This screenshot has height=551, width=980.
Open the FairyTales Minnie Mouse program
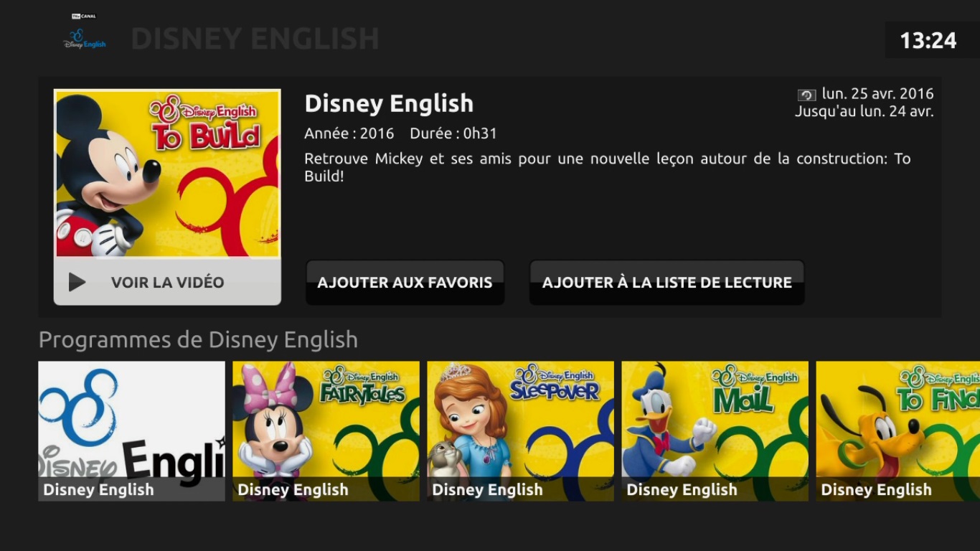click(x=326, y=430)
